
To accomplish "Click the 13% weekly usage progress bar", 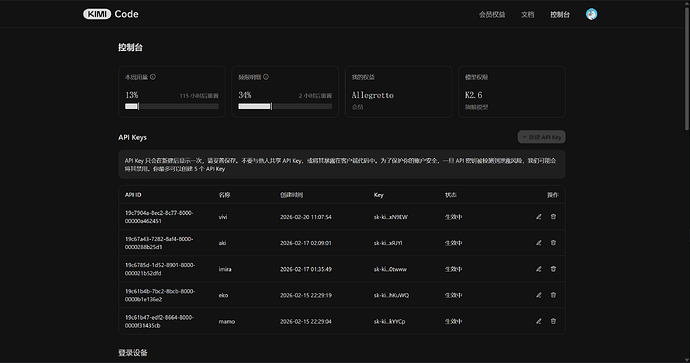I will coord(172,106).
